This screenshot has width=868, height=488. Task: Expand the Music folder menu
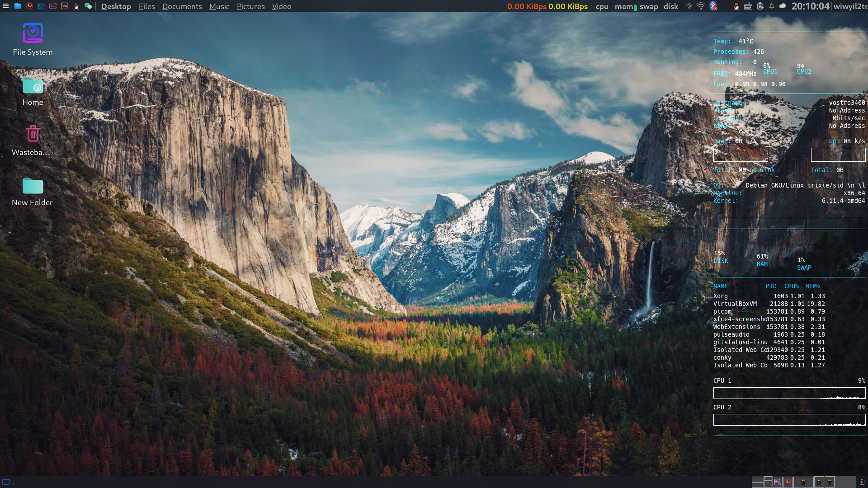pos(219,6)
